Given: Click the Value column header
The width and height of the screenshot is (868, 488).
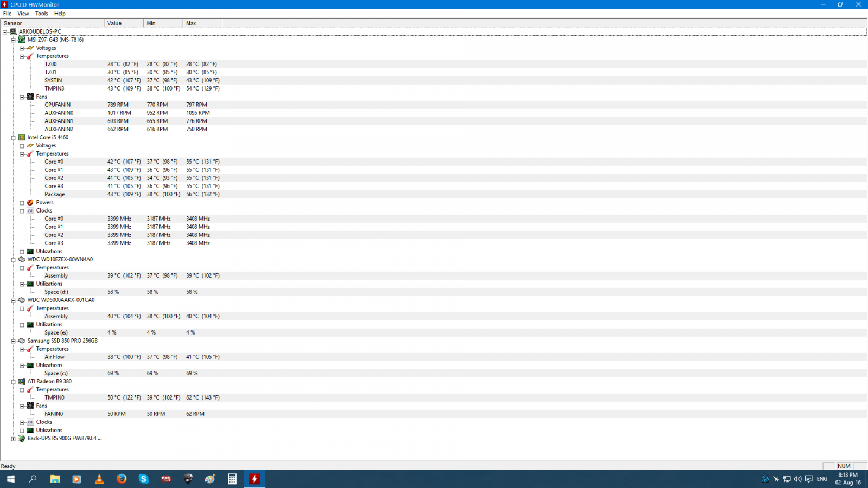Looking at the screenshot, I should click(x=124, y=23).
